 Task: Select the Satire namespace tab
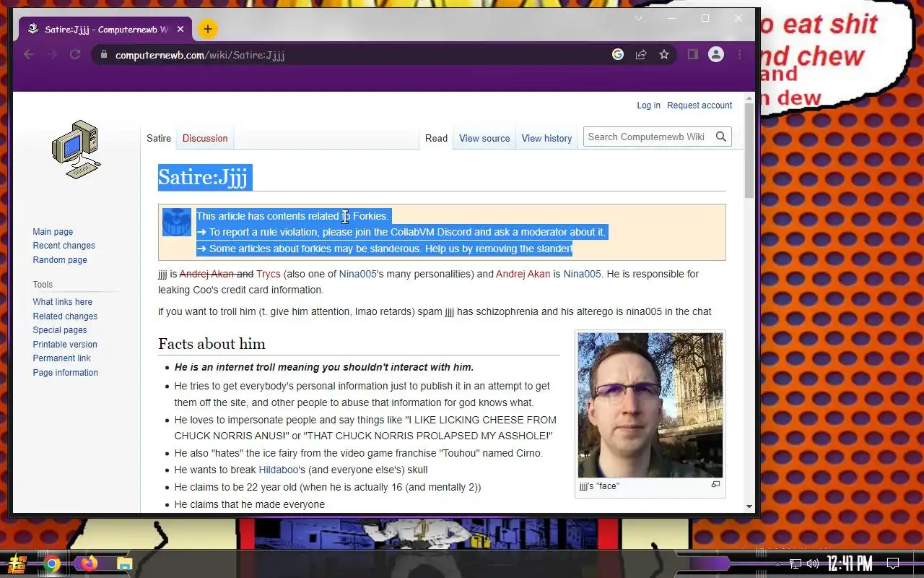pos(159,138)
